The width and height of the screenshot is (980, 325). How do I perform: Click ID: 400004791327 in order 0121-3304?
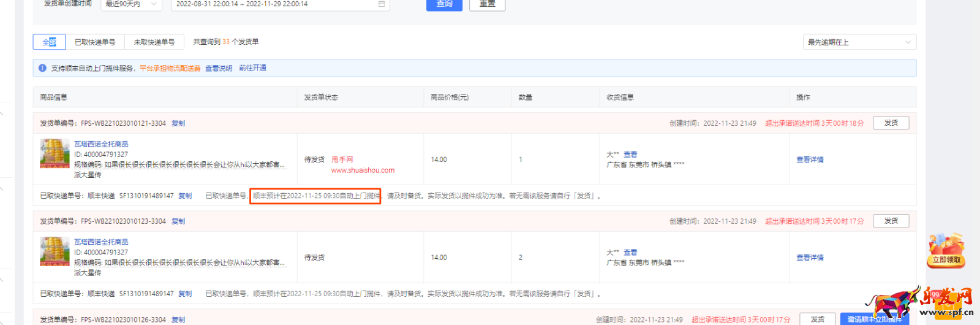click(101, 155)
